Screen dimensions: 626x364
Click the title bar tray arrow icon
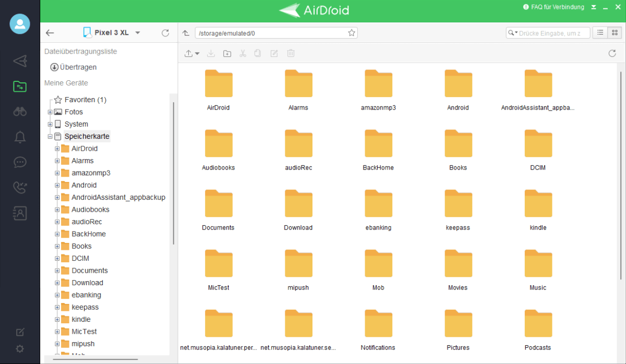click(594, 8)
